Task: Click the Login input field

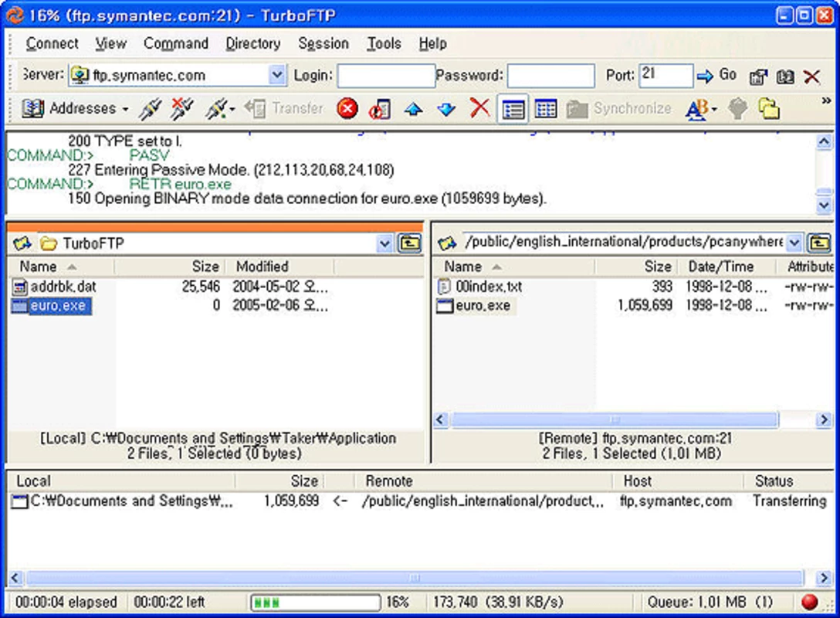Action: [x=386, y=76]
